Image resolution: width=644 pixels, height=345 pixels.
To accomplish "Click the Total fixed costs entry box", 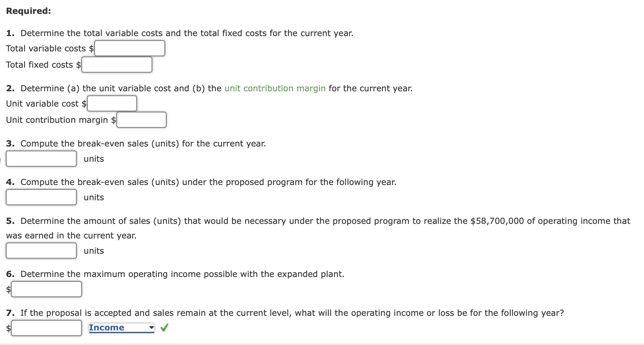I will [117, 64].
